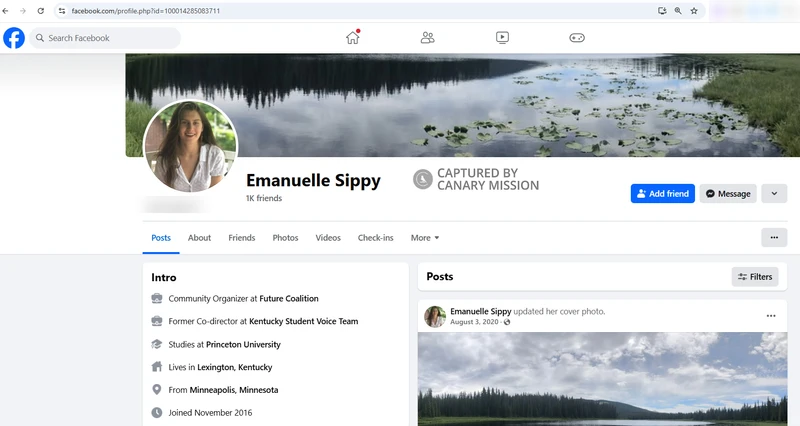Image resolution: width=800 pixels, height=426 pixels.
Task: Switch to the About tab
Action: (200, 238)
